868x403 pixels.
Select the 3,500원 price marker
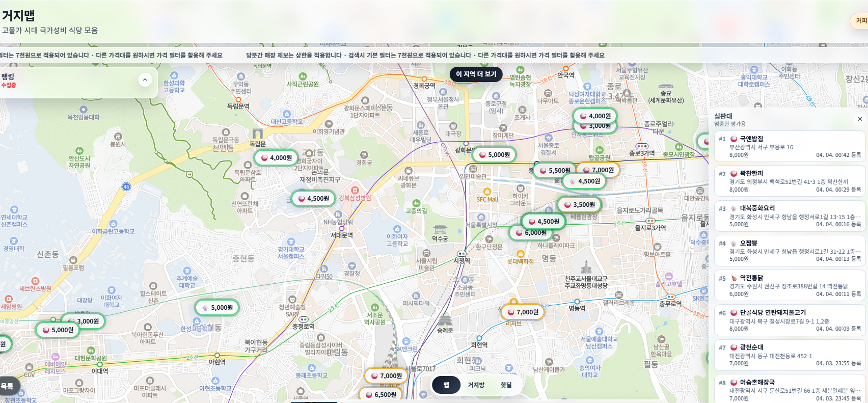click(x=579, y=205)
